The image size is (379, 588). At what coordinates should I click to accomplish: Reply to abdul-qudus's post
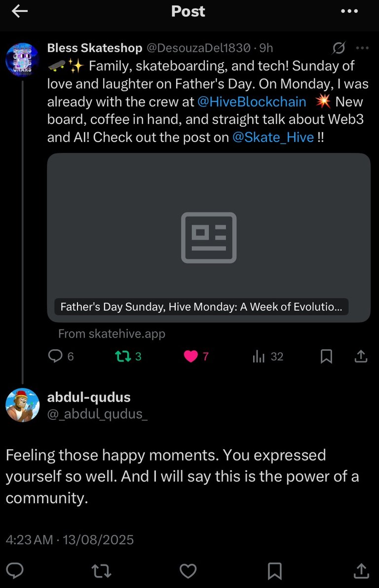coord(15,571)
